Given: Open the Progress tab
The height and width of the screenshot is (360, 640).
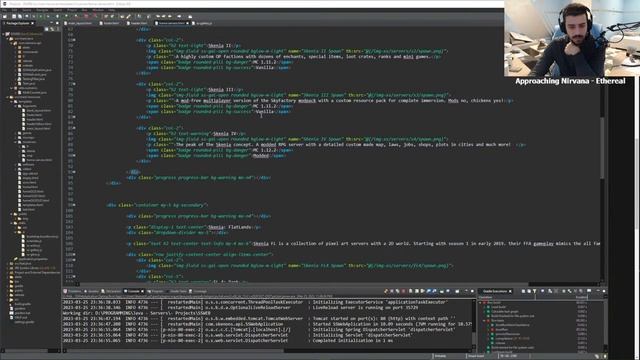Looking at the screenshot, I should tap(156, 291).
